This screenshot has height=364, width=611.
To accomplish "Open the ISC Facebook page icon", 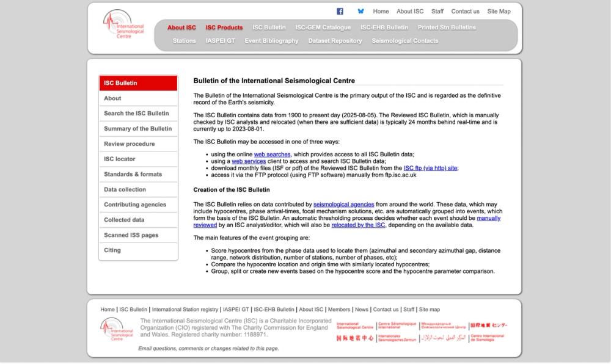I will tap(340, 11).
